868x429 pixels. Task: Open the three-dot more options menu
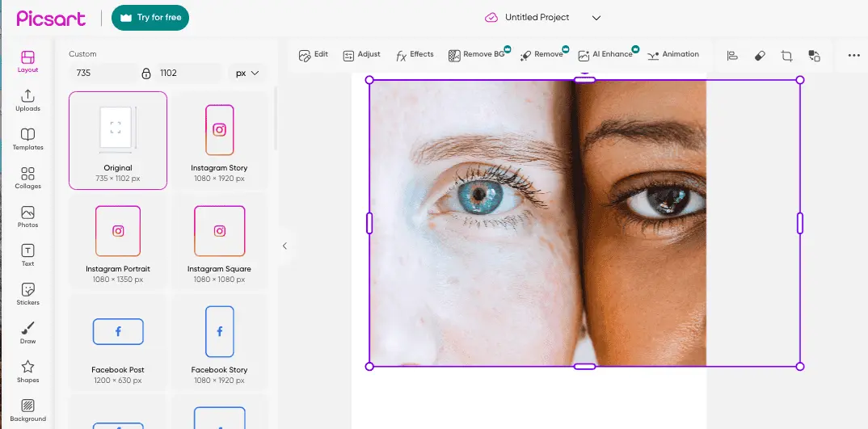click(853, 56)
